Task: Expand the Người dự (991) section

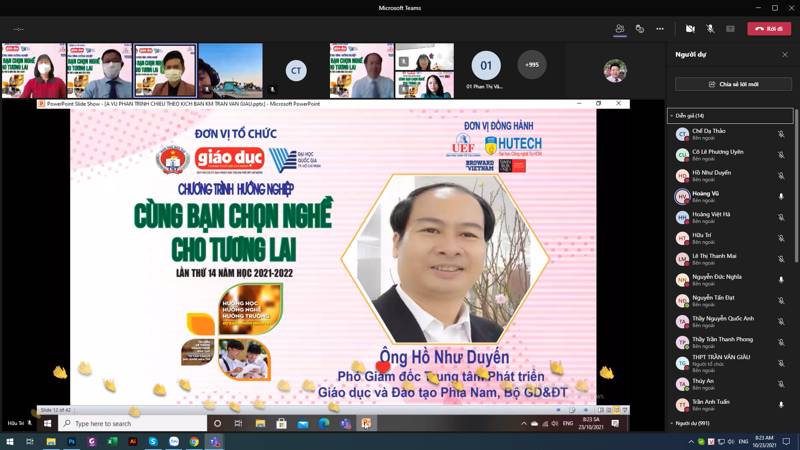Action: click(x=671, y=424)
